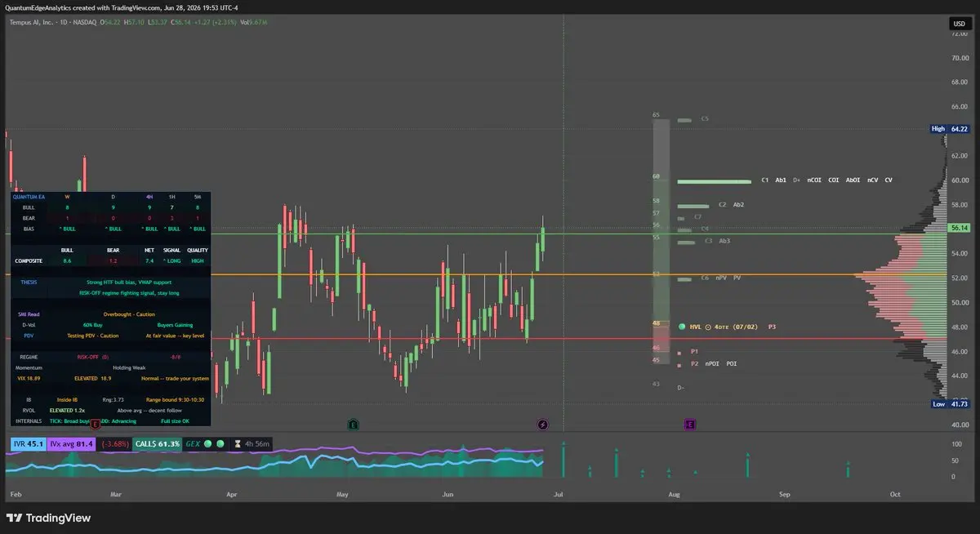This screenshot has height=534, width=980.
Task: Click the clock icon beside 4DTE
Action: tap(708, 327)
